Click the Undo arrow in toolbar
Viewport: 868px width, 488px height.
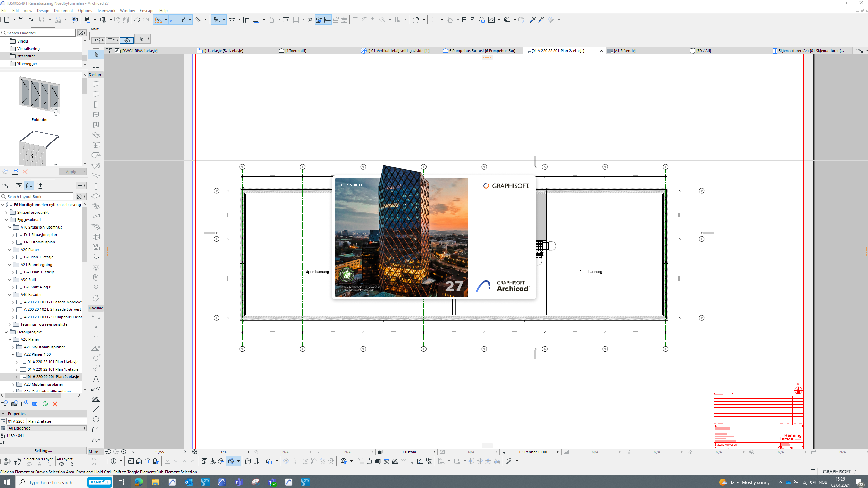pos(137,20)
